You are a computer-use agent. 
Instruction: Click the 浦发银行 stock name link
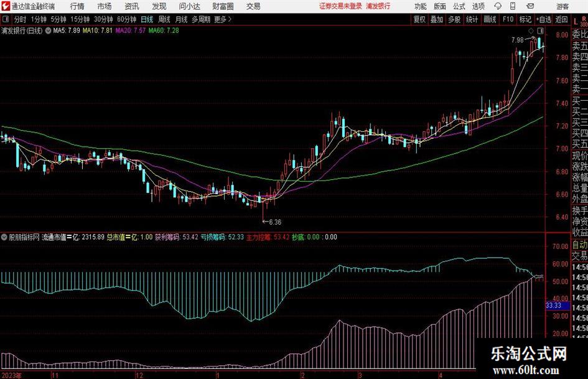click(378, 6)
